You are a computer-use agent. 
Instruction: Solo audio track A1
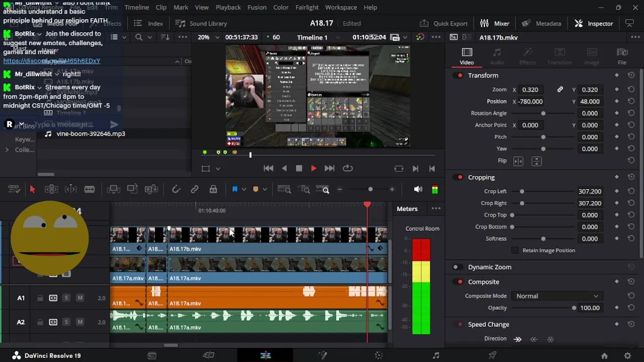pos(66,298)
